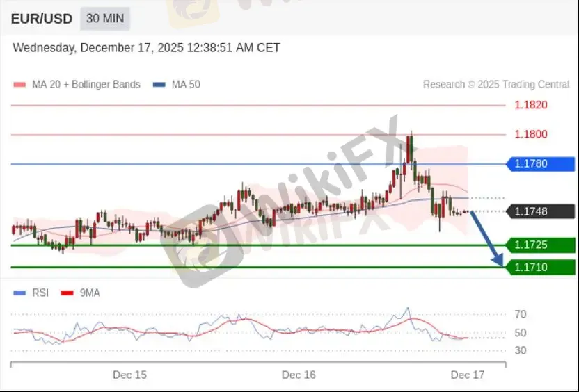Click the RSI legend label

(40, 293)
